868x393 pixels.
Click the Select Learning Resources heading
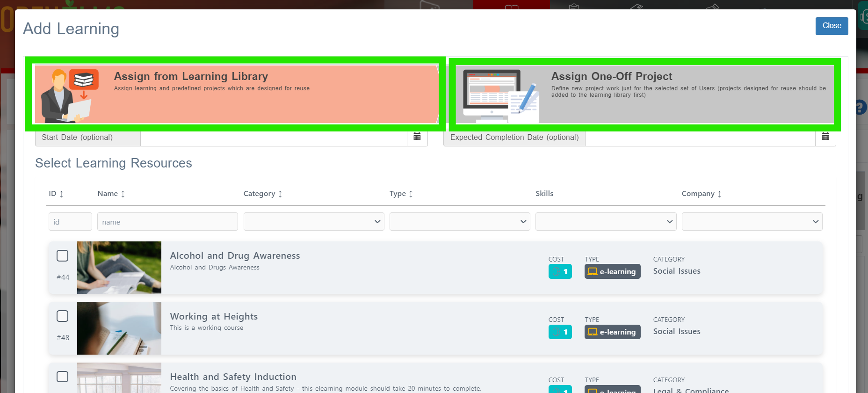tap(114, 163)
